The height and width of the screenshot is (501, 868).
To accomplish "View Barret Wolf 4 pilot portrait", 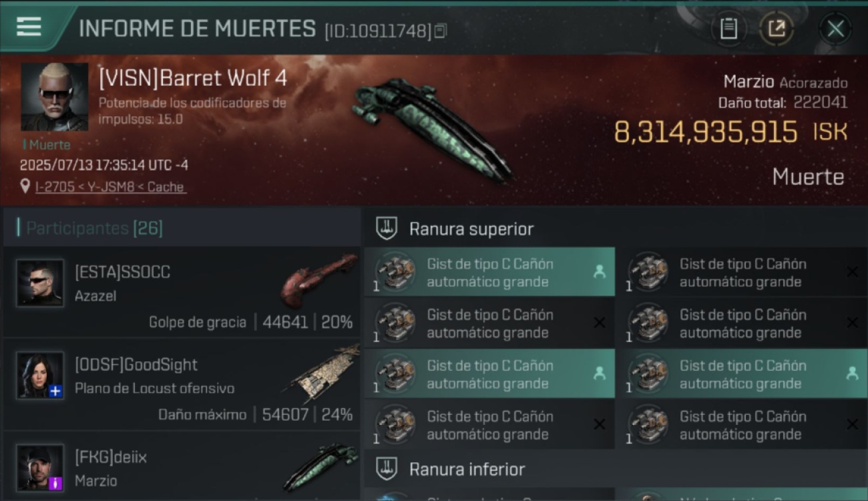I will click(55, 97).
